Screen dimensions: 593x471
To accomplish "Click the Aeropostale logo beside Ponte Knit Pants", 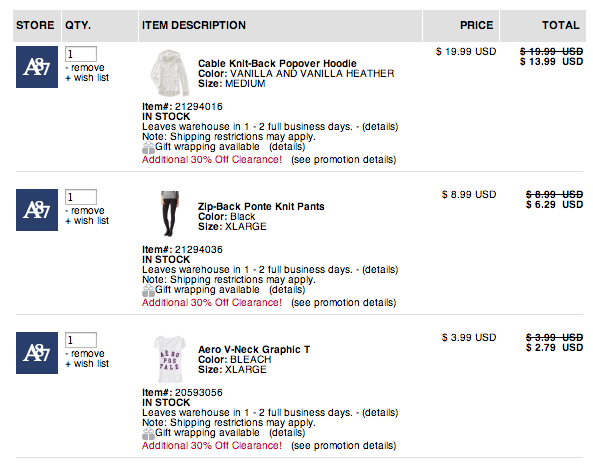I will (37, 210).
